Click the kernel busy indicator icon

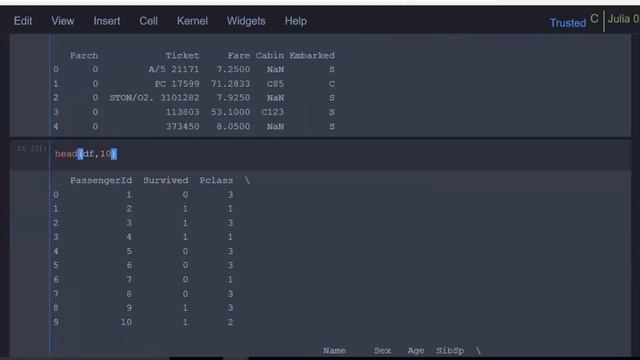click(x=594, y=19)
